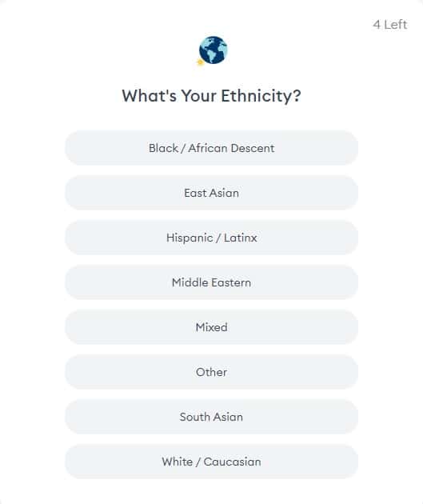Pick the Middle Eastern option

point(211,282)
